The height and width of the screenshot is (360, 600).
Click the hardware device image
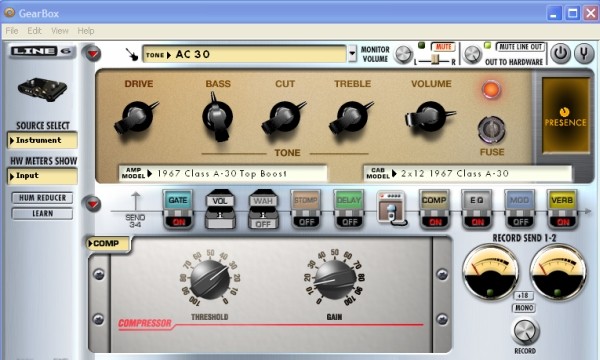[42, 89]
